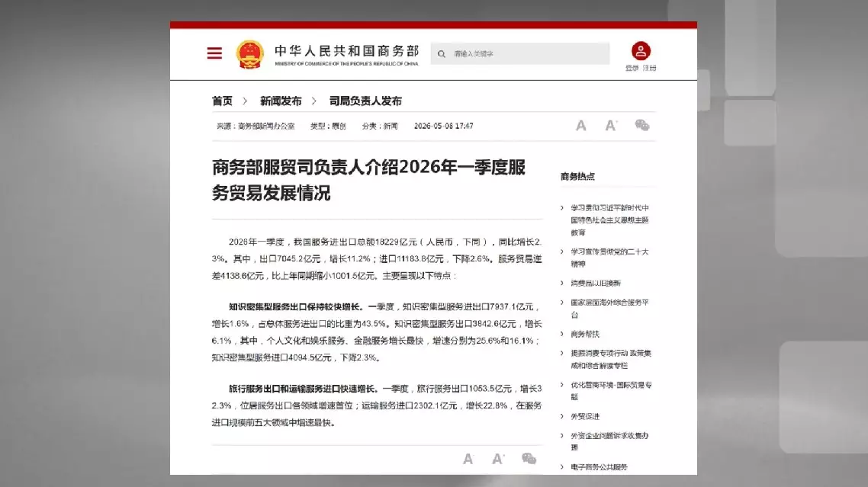This screenshot has height=487, width=868.
Task: Increase font size with top A+ icon
Action: [611, 126]
